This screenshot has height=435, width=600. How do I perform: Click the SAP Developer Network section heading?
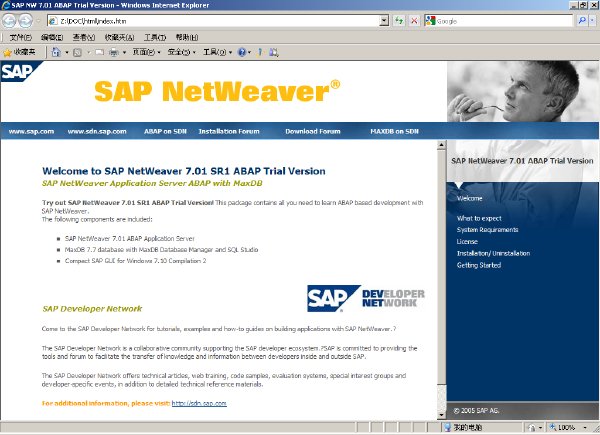[92, 309]
